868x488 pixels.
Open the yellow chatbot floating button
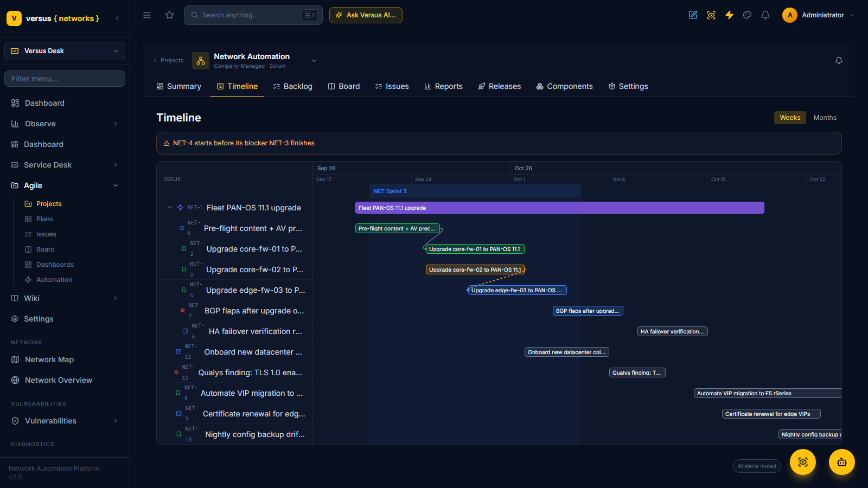[x=842, y=462]
